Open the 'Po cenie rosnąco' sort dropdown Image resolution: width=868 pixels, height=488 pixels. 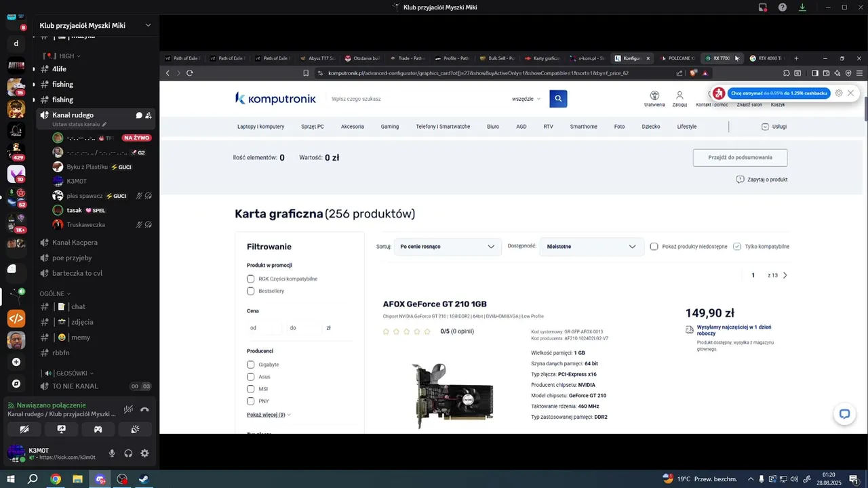[x=448, y=247]
